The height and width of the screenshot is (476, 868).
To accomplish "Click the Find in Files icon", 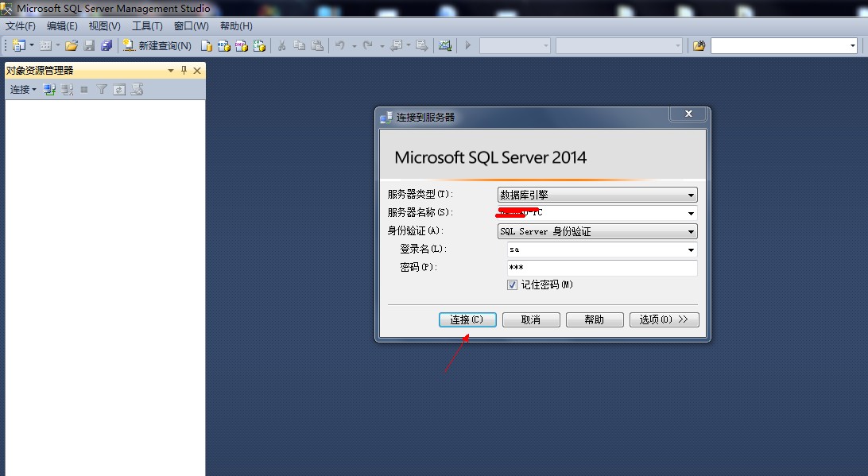I will (x=699, y=45).
